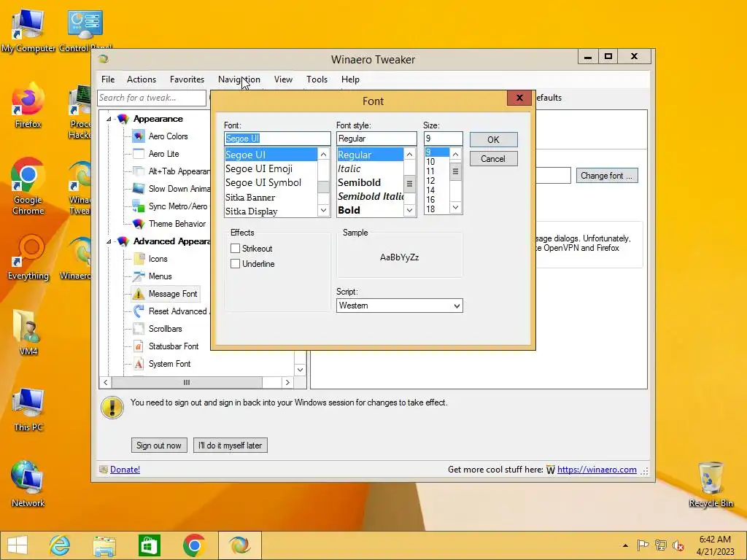Select Sitka Banner in font list
Image resolution: width=747 pixels, height=560 pixels.
(271, 197)
